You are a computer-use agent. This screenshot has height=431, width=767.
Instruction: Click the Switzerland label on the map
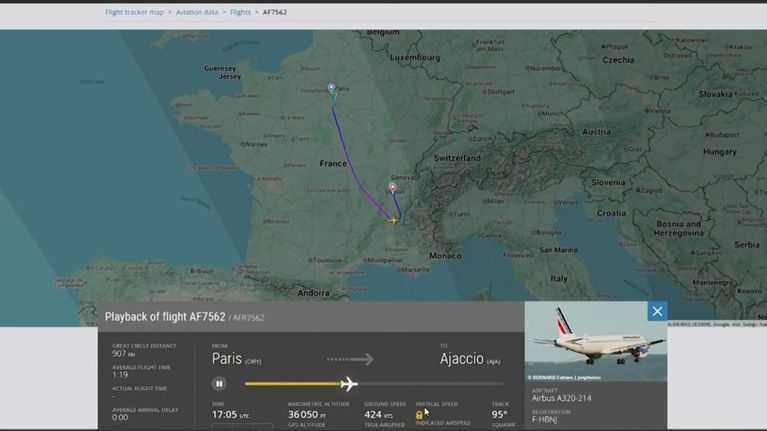click(x=457, y=158)
